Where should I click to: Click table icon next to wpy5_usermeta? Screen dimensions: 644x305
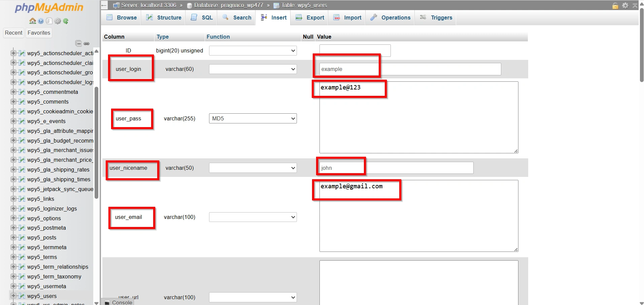point(22,286)
